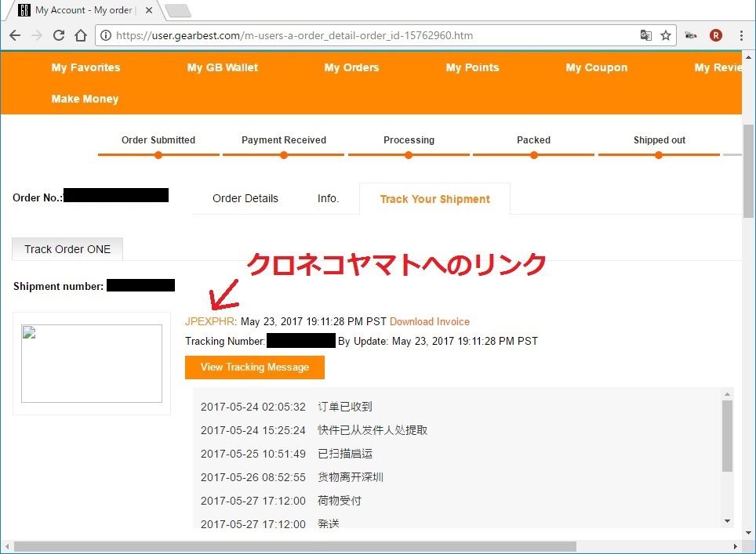Click the site info icon in address bar
Image resolution: width=756 pixels, height=554 pixels.
(x=106, y=35)
